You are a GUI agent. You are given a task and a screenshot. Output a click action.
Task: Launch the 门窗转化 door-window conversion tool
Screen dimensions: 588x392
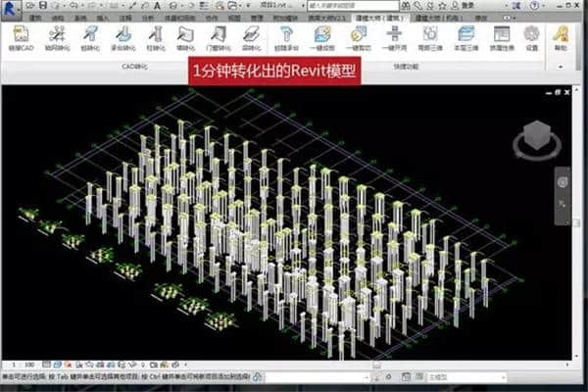[x=220, y=38]
